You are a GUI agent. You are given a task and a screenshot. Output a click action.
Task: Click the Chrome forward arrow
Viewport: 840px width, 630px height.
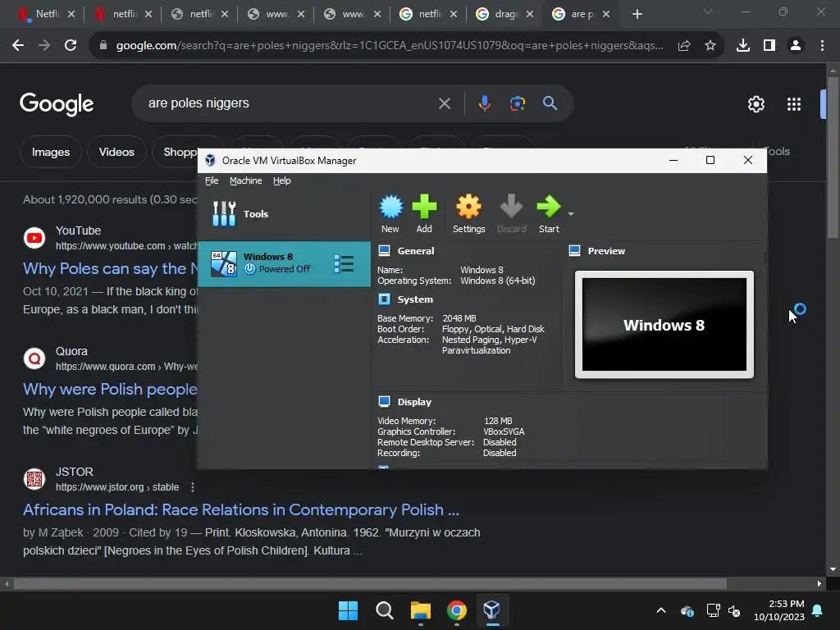(x=44, y=46)
